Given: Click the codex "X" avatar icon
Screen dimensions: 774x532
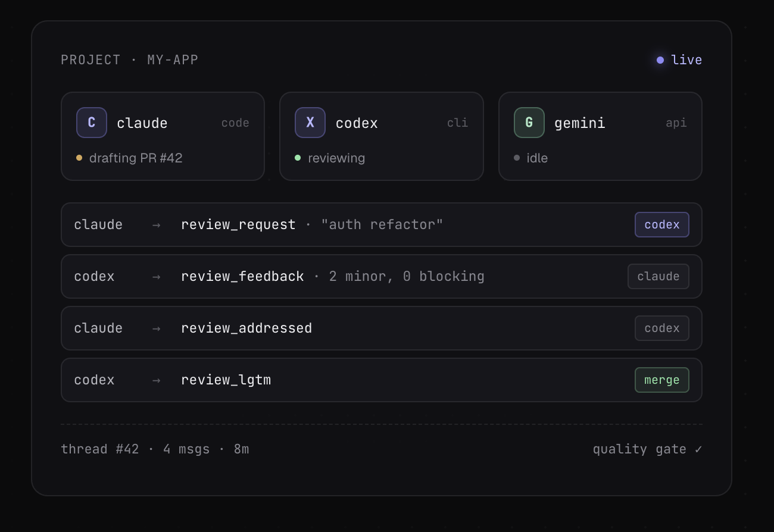Looking at the screenshot, I should (x=310, y=123).
